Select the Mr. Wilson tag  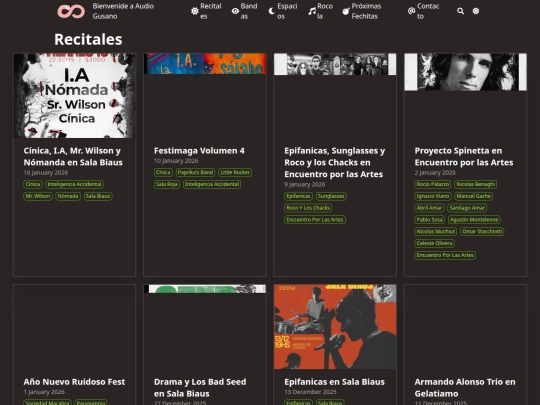tap(38, 196)
